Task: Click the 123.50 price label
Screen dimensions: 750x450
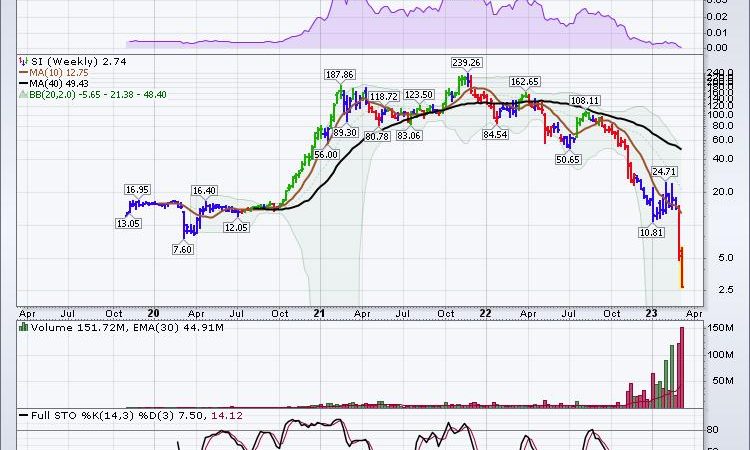Action: 419,95
